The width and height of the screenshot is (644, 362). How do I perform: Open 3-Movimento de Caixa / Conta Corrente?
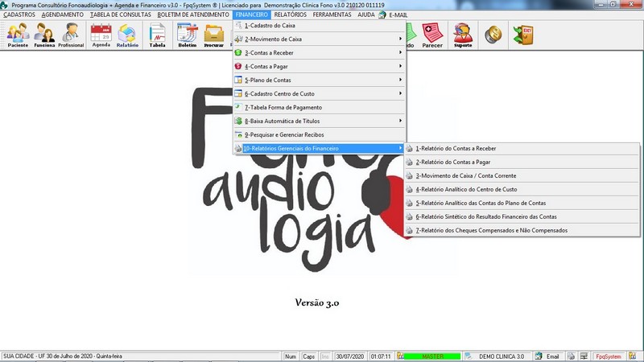[x=522, y=175]
